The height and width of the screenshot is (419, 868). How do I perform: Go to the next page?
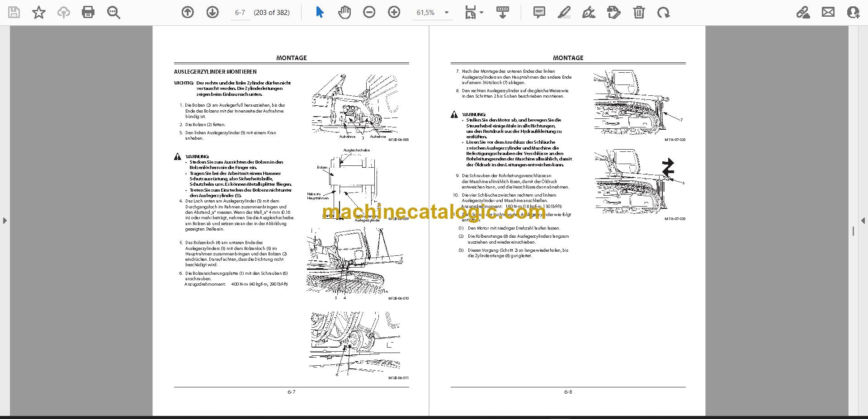pyautogui.click(x=212, y=12)
